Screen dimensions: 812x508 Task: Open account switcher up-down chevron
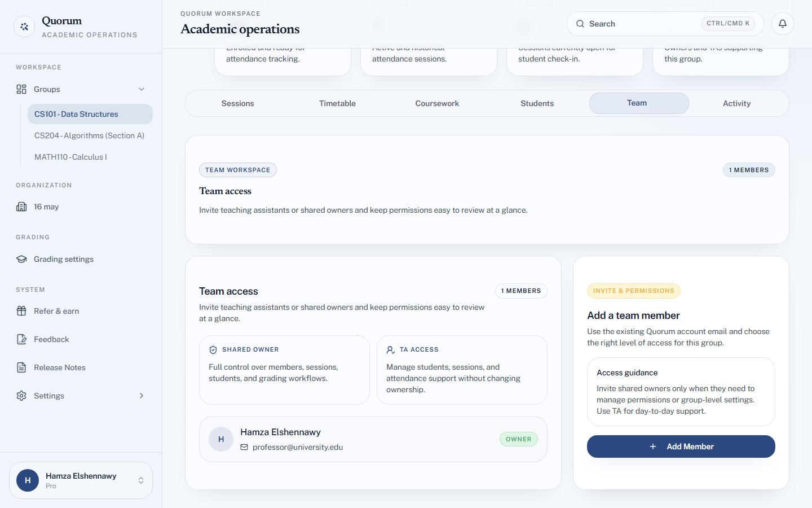(x=141, y=480)
